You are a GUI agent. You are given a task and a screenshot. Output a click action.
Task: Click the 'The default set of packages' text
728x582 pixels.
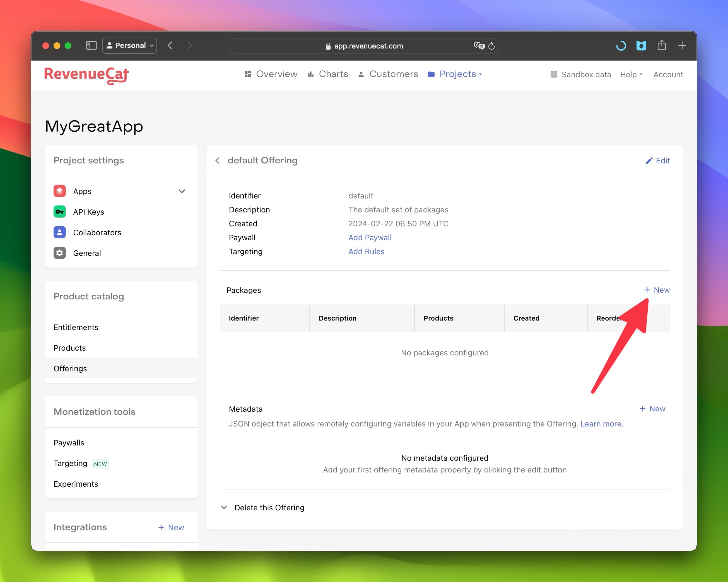pyautogui.click(x=398, y=210)
